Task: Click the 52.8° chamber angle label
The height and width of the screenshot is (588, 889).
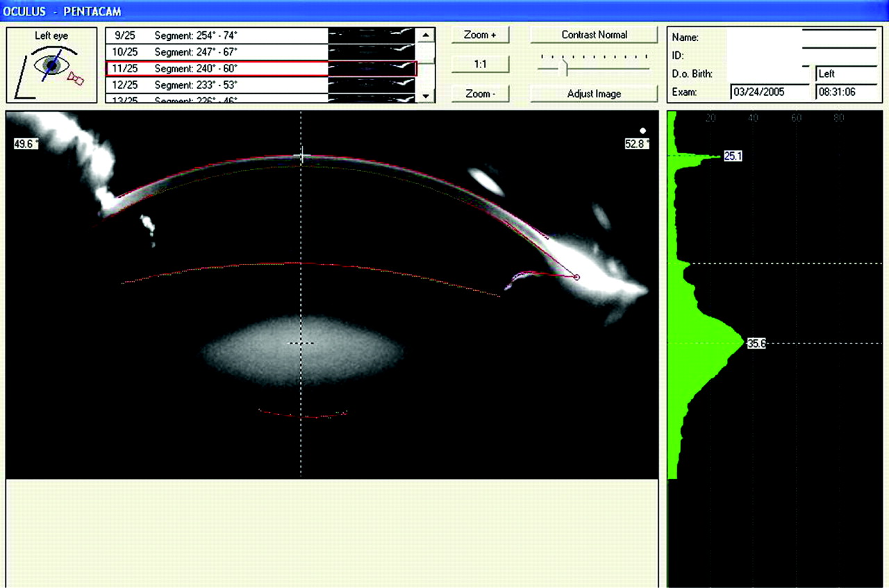Action: 637,144
